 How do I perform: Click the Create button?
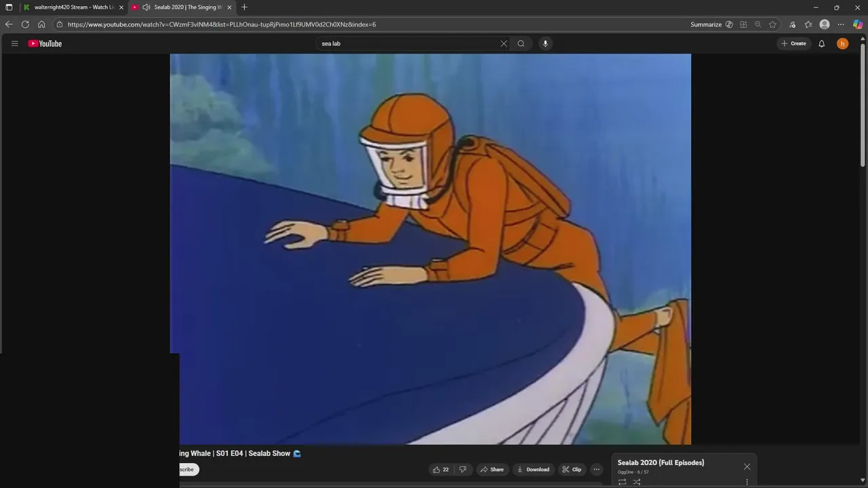click(x=793, y=43)
